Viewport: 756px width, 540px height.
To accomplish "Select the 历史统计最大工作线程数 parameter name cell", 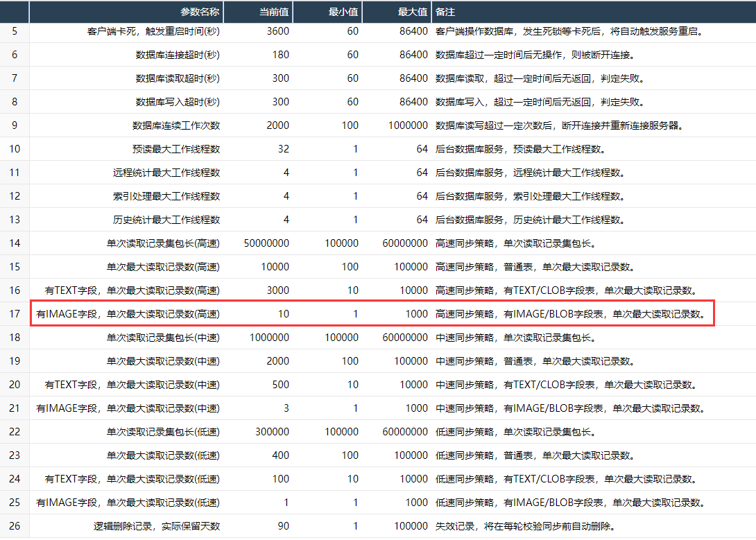I will click(x=166, y=220).
